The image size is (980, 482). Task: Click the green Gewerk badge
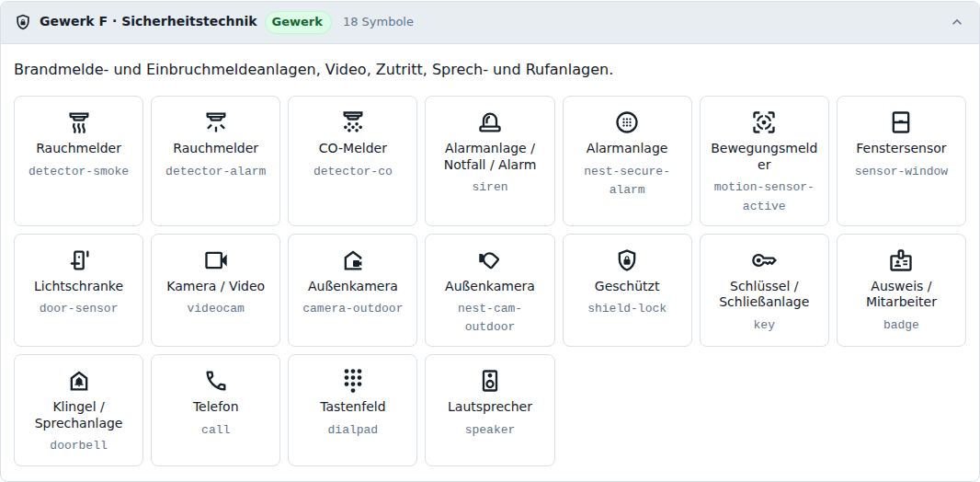click(x=298, y=22)
